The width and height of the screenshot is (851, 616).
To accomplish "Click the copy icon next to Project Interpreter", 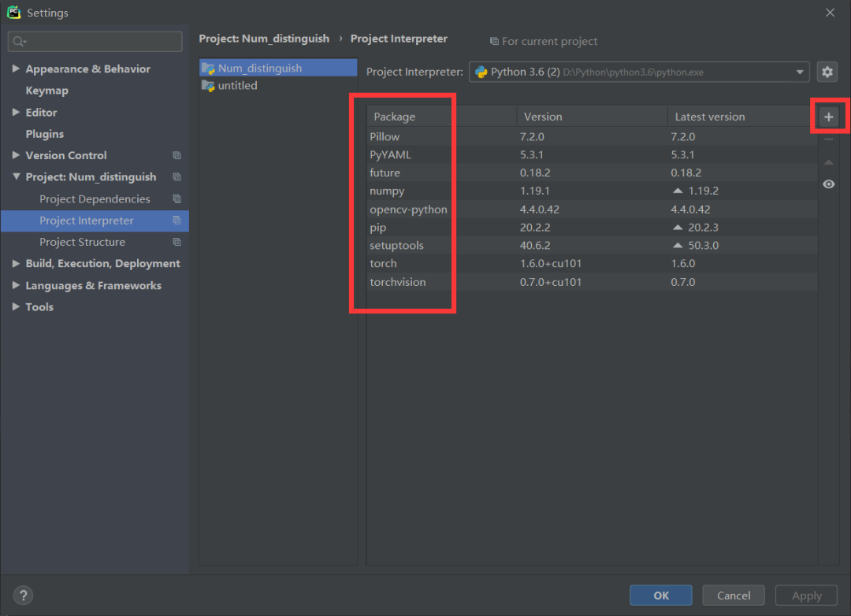I will pos(177,221).
